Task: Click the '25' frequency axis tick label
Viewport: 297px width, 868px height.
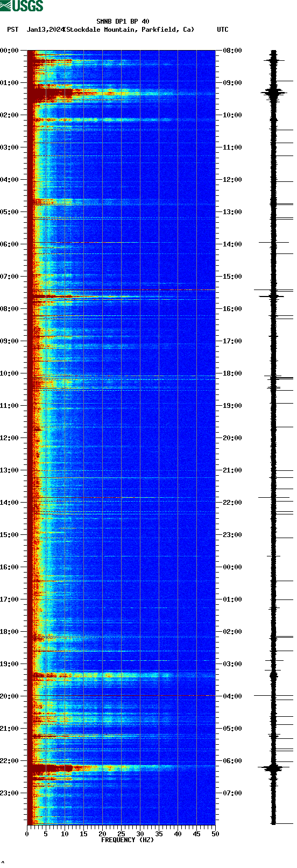Action: (121, 834)
